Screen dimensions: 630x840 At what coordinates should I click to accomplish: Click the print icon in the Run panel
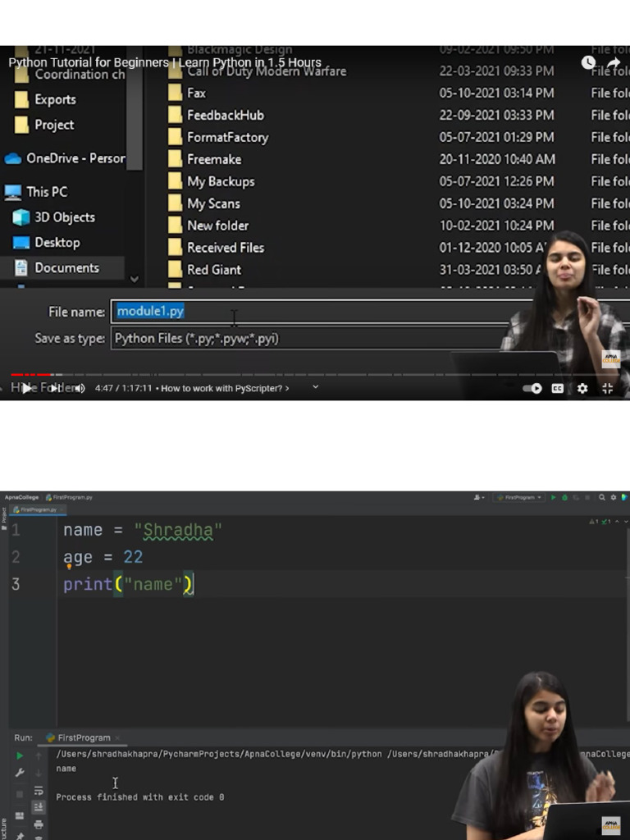click(x=38, y=824)
